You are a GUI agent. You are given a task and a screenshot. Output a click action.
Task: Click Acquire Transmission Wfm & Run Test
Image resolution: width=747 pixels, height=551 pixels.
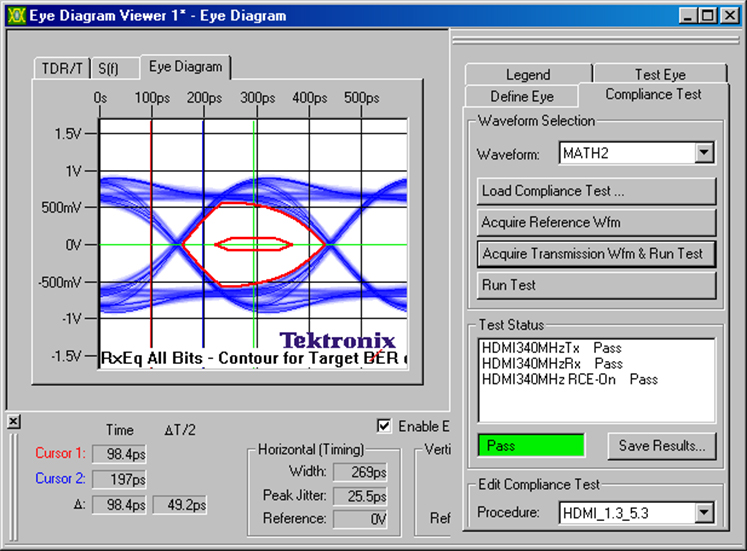596,254
